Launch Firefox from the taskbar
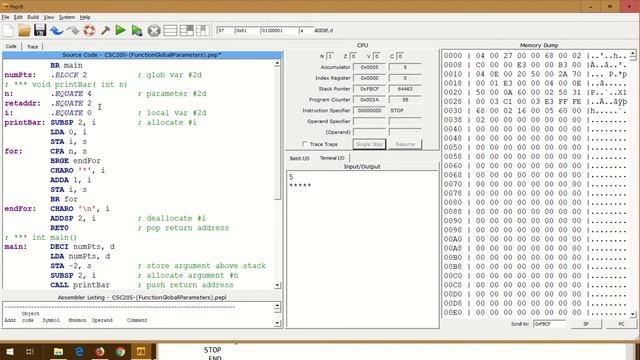 100,351
